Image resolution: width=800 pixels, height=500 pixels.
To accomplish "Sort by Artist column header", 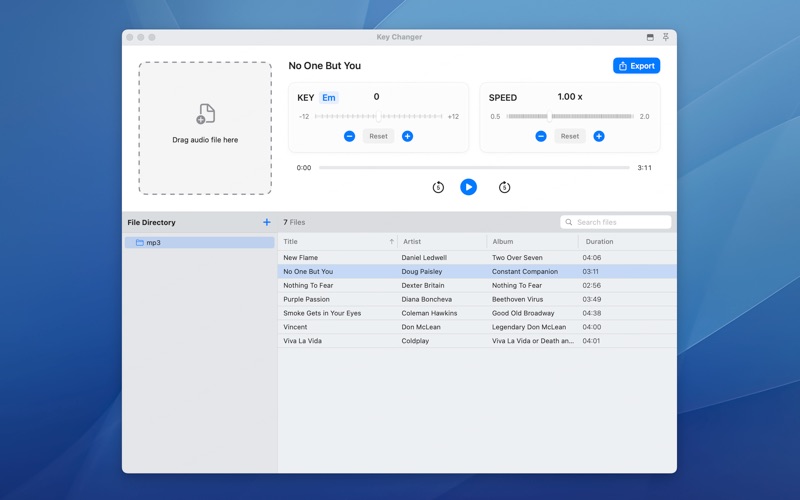I will [x=442, y=241].
